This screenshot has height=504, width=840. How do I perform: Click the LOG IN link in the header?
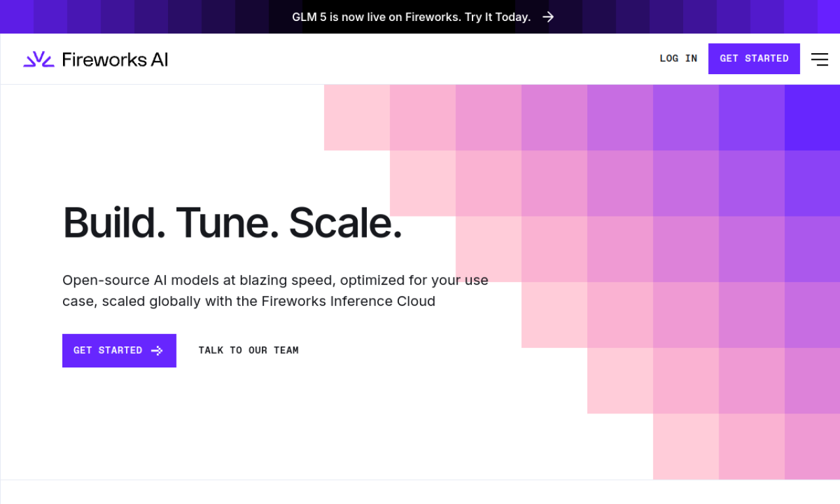pyautogui.click(x=679, y=58)
